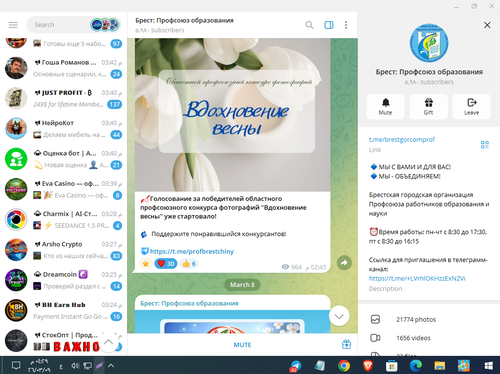The image size is (500, 374).
Task: Click the heart reaction with 30
Action: pyautogui.click(x=166, y=264)
